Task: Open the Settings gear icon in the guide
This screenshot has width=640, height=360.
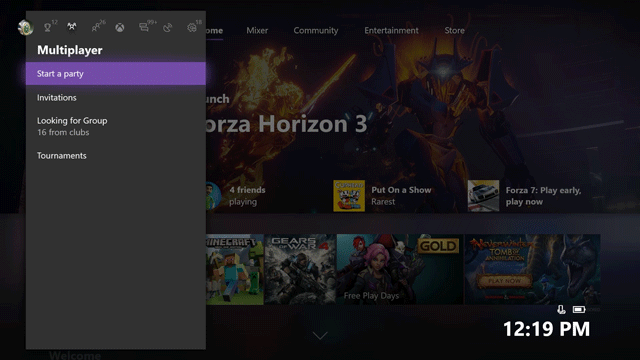Action: [191, 27]
